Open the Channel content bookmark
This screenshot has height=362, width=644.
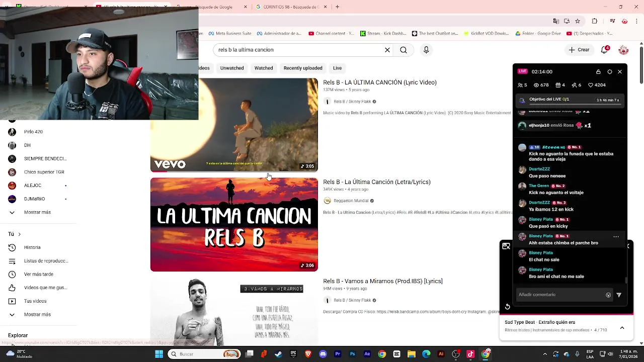pyautogui.click(x=331, y=34)
